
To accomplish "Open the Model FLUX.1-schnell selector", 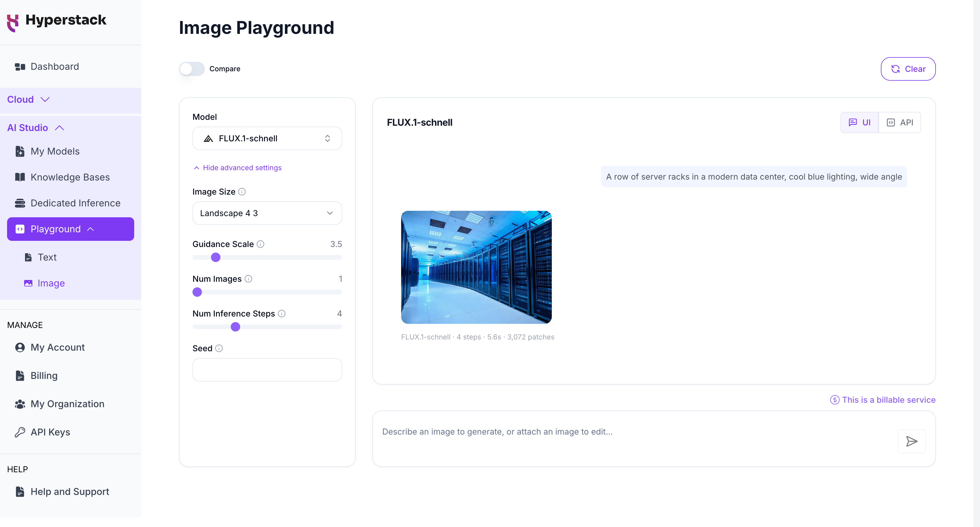I will [267, 138].
